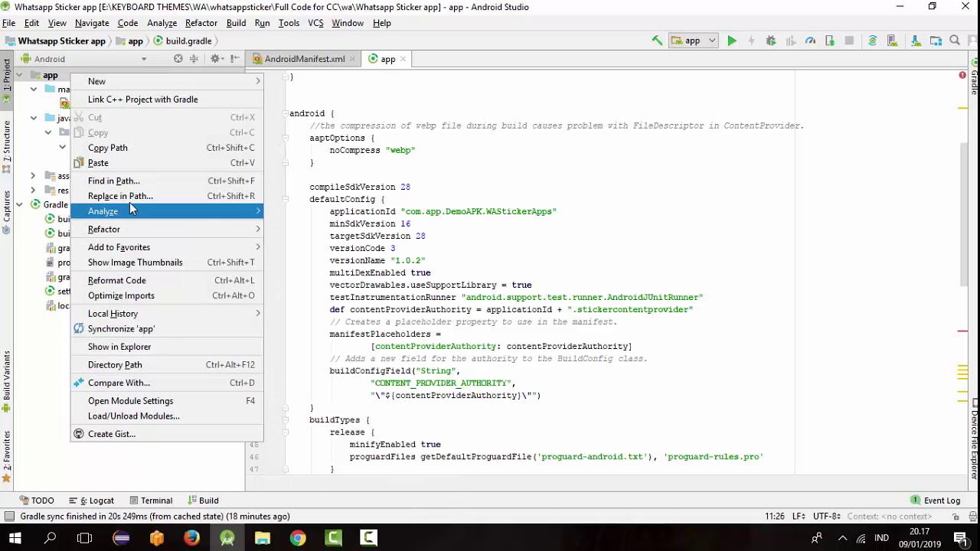Click the Stop square icon
The width and height of the screenshot is (980, 551).
849,41
